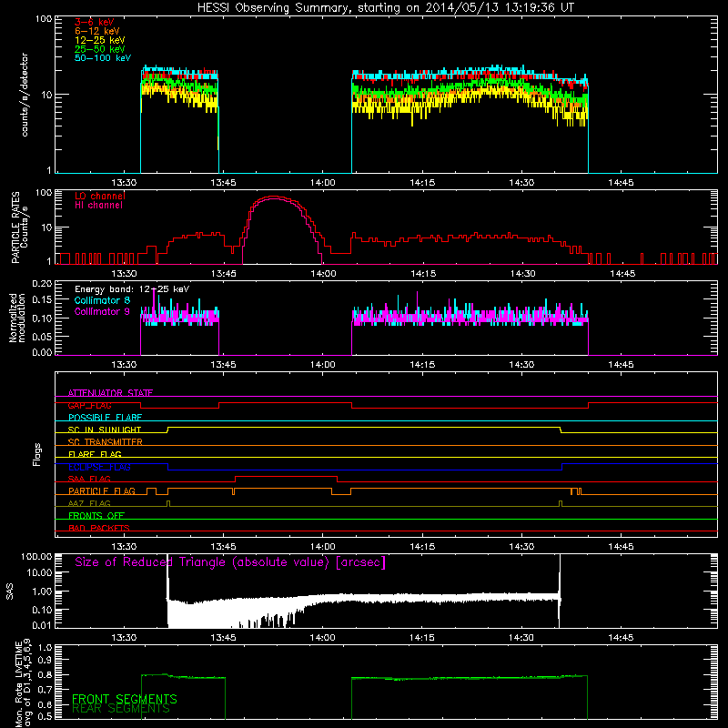Image resolution: width=728 pixels, height=728 pixels.
Task: Click the SC_TRANSMITTER flag label
Action: pyautogui.click(x=106, y=441)
